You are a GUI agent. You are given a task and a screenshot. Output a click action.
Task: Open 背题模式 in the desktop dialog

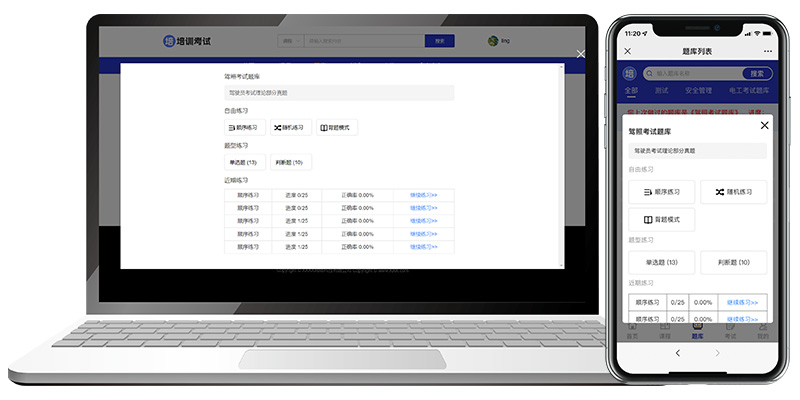337,128
